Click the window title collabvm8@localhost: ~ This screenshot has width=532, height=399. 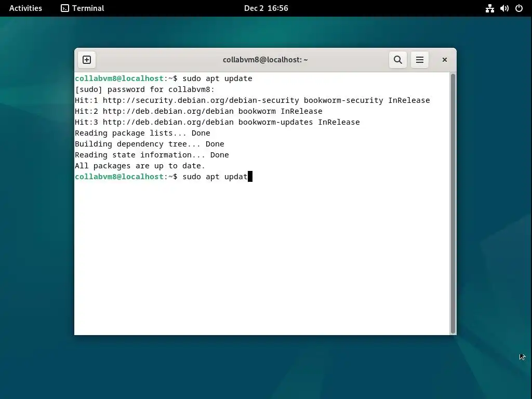(265, 60)
